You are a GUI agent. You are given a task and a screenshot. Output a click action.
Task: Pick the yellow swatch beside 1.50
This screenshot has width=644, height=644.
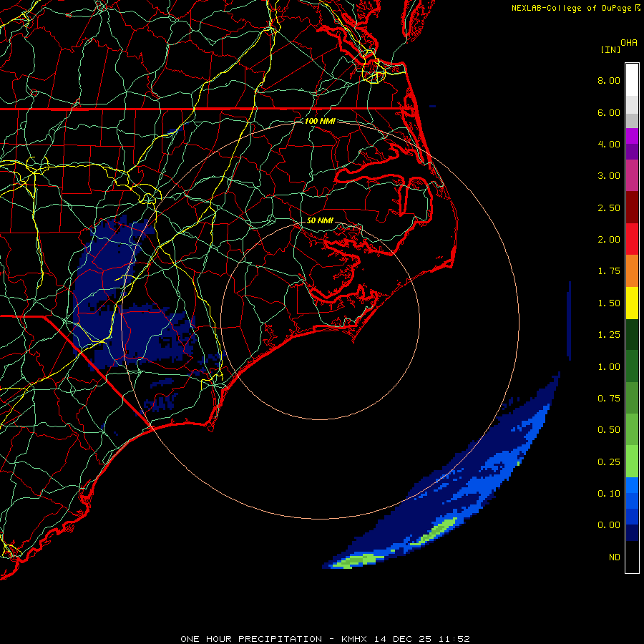(632, 303)
